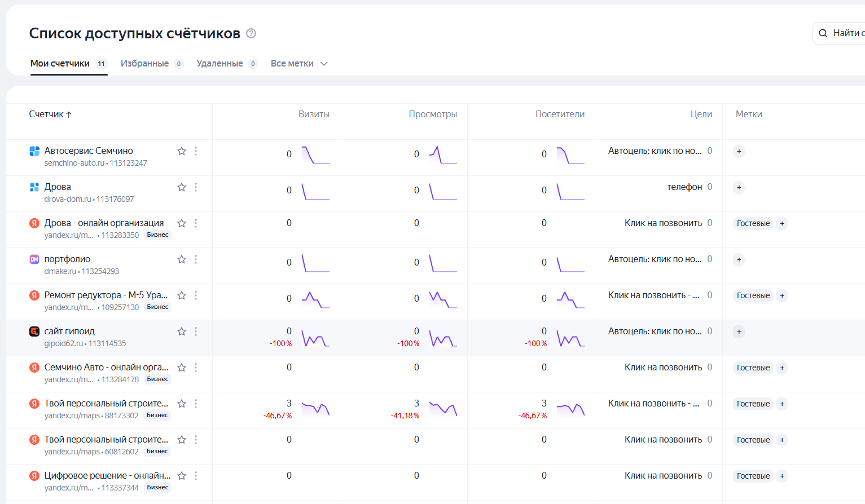
Task: Toggle favorite star for портфолио
Action: [x=182, y=259]
